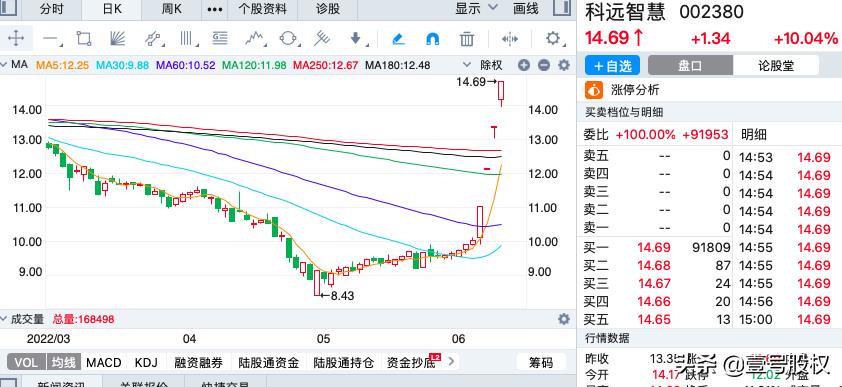Click the 买一 price 14.69
The image size is (842, 387).
click(x=654, y=247)
